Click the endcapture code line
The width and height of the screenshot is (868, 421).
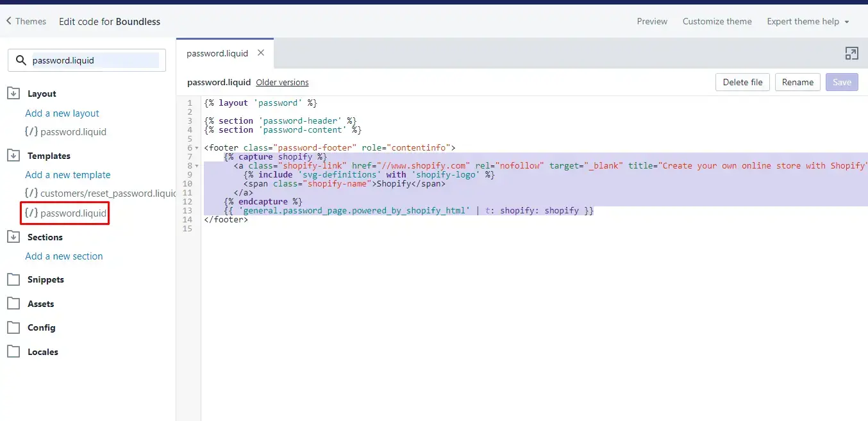(263, 202)
